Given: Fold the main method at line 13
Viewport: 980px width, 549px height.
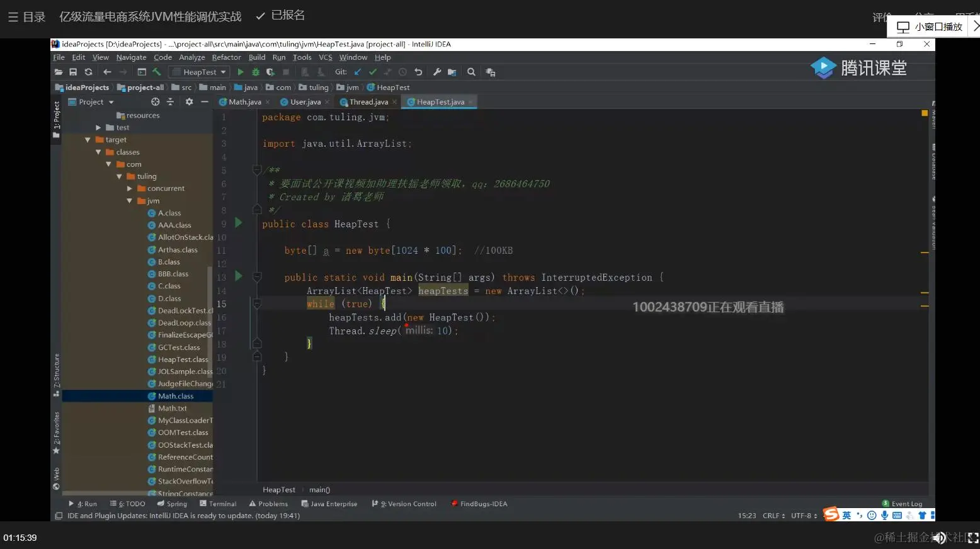Looking at the screenshot, I should pos(257,276).
